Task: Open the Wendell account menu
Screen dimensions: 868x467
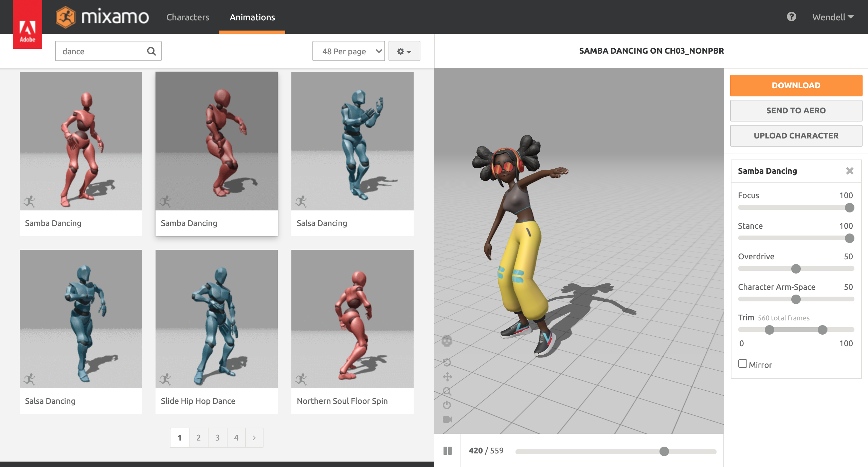Action: pos(833,17)
